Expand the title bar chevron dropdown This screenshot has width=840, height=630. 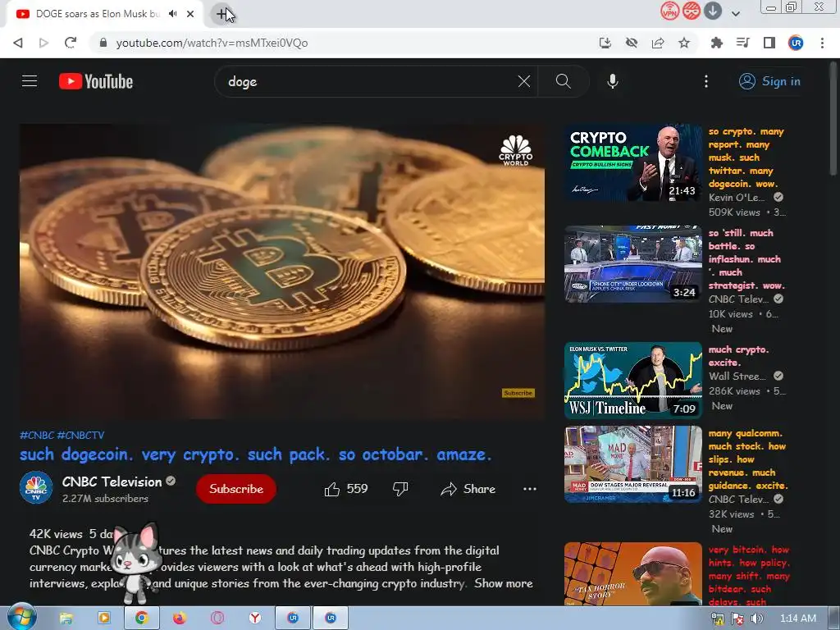click(736, 14)
